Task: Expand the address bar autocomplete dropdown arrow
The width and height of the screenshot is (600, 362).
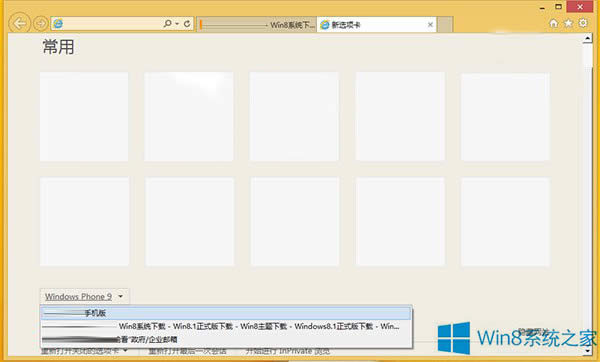Action: pos(177,24)
